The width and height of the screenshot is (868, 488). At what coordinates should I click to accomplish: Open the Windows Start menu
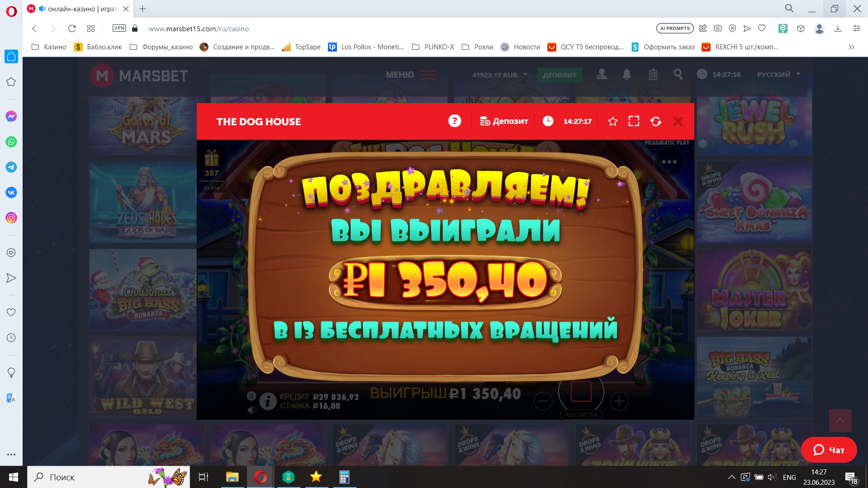[x=14, y=477]
